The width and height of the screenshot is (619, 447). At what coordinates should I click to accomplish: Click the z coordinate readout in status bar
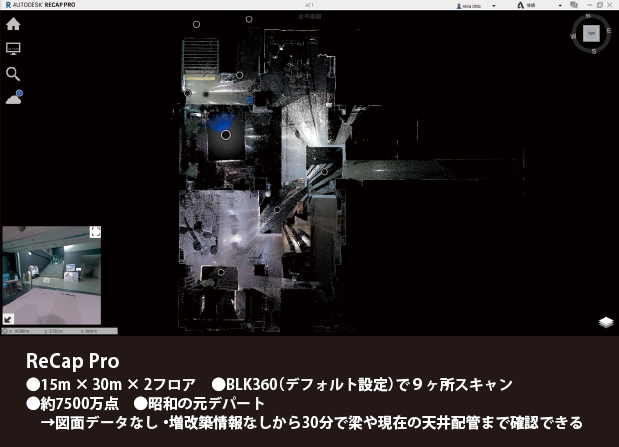[89, 331]
